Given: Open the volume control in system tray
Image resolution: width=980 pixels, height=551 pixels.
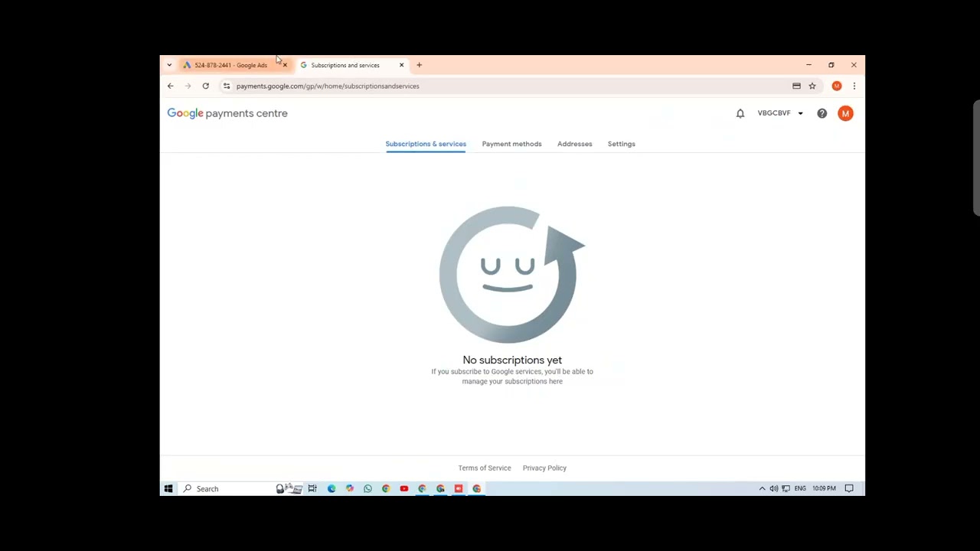Looking at the screenshot, I should 773,488.
